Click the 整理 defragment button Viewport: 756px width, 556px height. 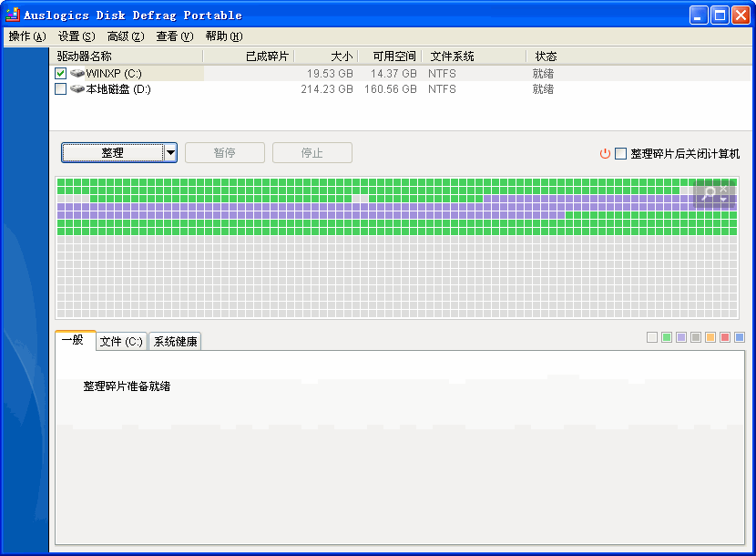112,153
